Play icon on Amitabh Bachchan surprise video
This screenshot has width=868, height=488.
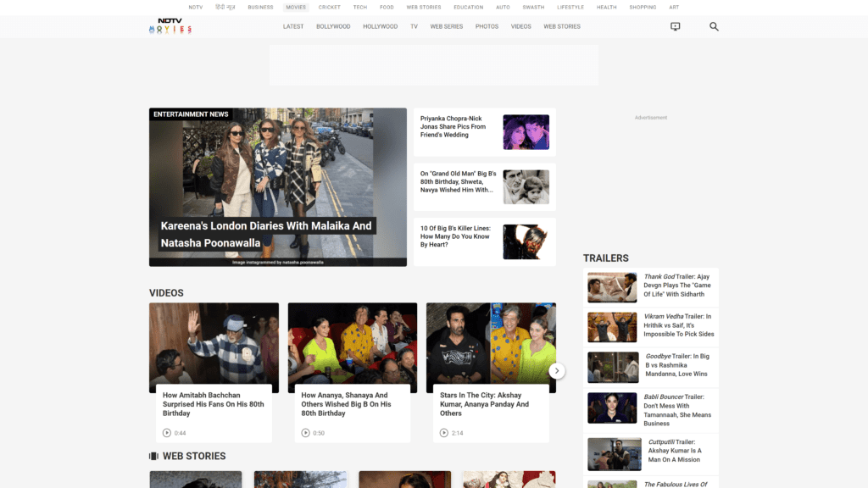click(x=167, y=433)
